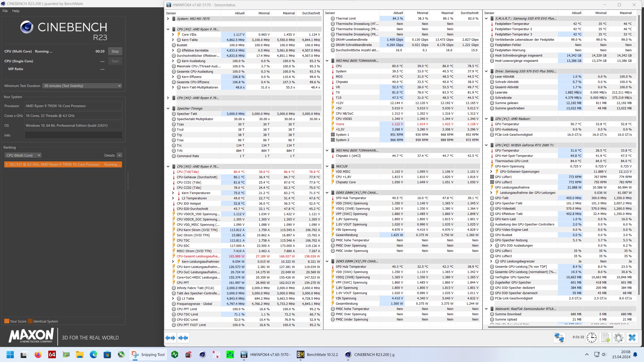
Task: Expand the Details dropdown arrow
Action: [120, 155]
